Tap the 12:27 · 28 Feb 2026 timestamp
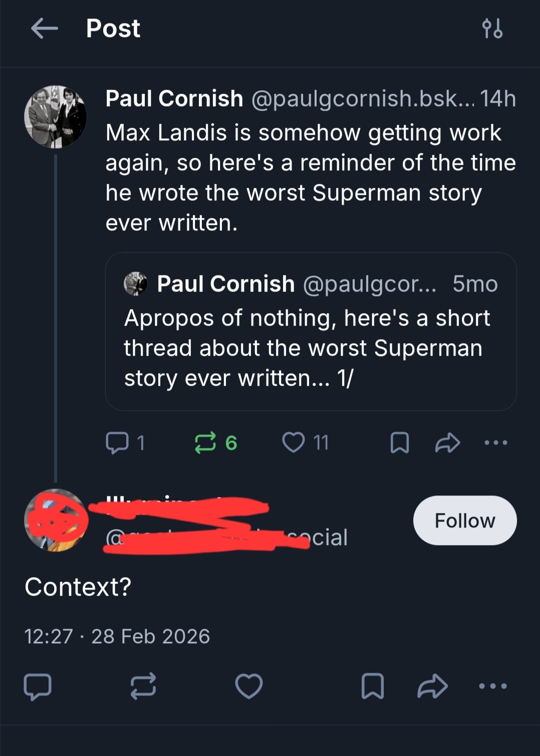 [117, 636]
